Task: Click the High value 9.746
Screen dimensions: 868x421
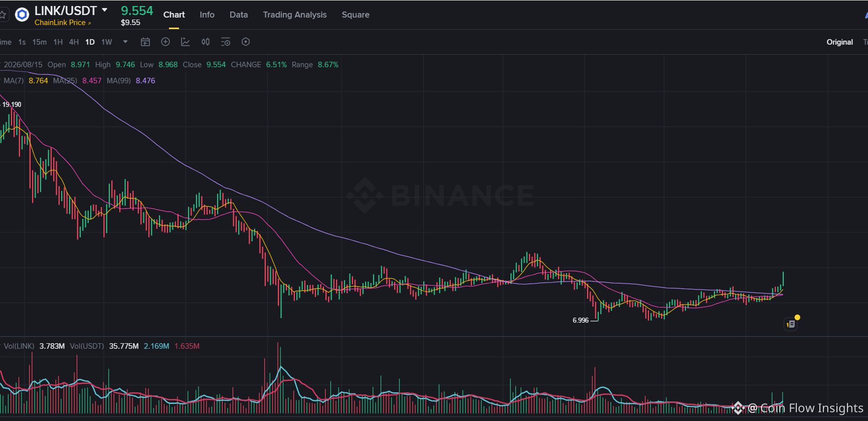Action: [x=125, y=65]
